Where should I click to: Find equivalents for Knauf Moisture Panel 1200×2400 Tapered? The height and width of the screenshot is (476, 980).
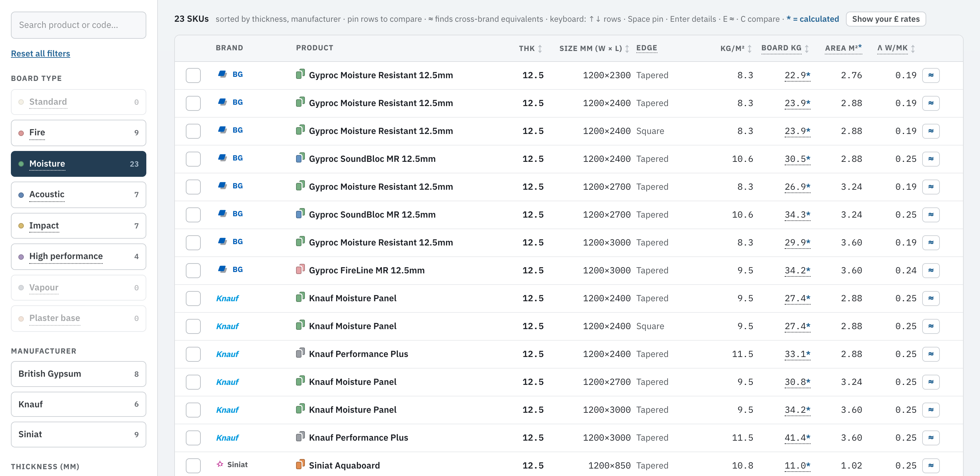[x=931, y=299]
